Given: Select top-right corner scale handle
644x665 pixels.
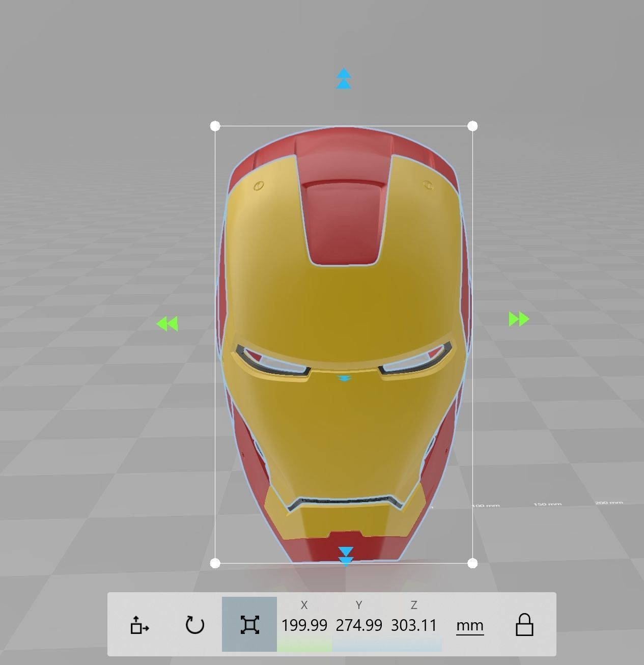Looking at the screenshot, I should pos(472,126).
